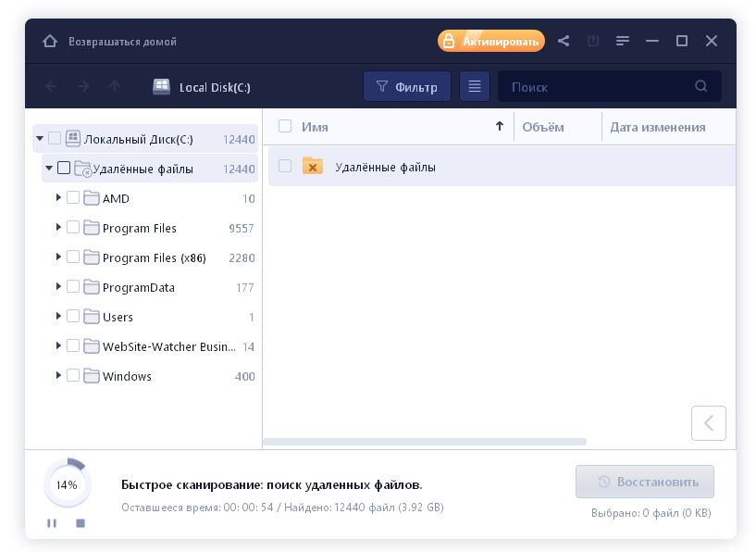This screenshot has height=552, width=756.
Task: Click the local disk icon in the tree
Action: [x=73, y=139]
